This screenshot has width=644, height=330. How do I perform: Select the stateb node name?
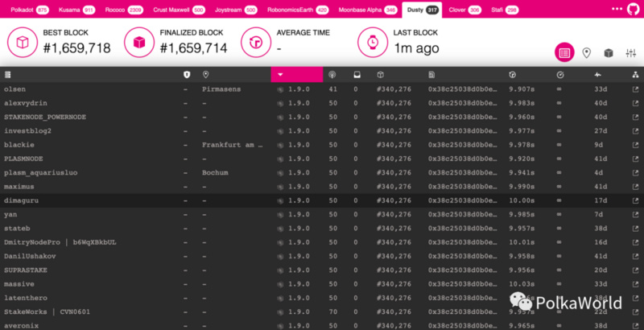click(x=17, y=229)
